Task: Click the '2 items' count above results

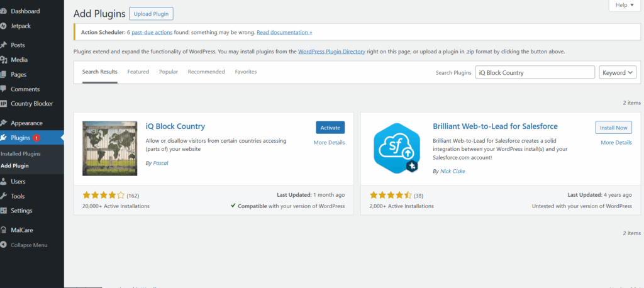Action: pyautogui.click(x=631, y=102)
